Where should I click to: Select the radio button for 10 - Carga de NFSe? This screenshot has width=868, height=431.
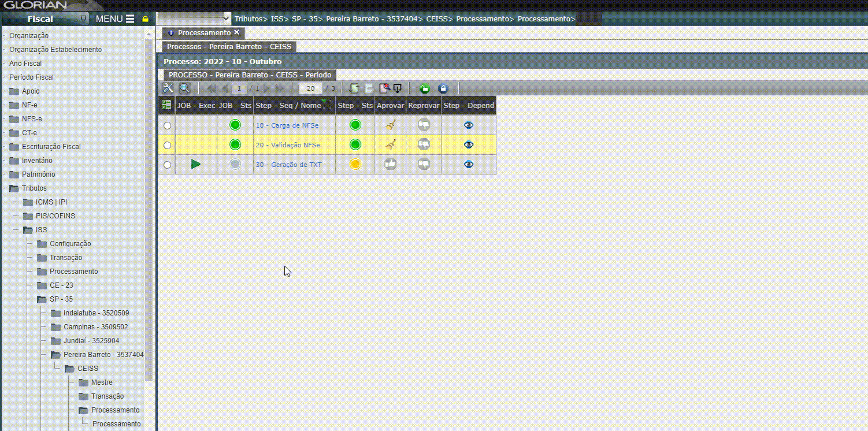tap(168, 125)
